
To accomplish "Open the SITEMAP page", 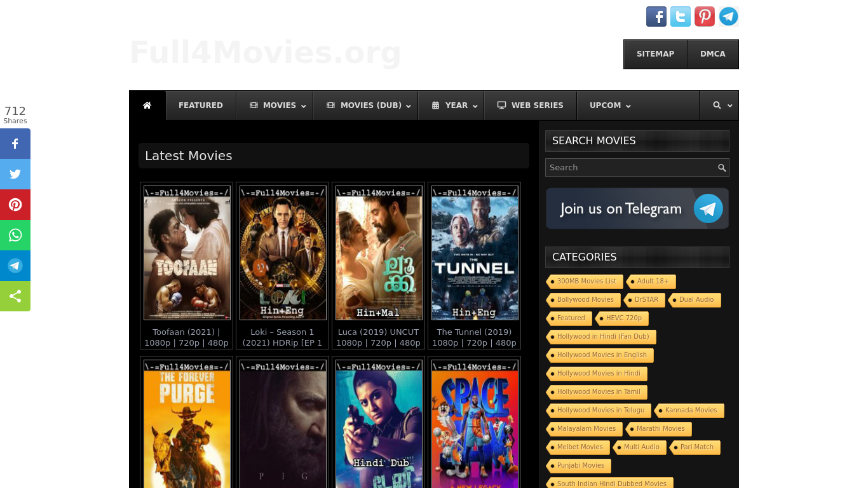I will click(655, 54).
